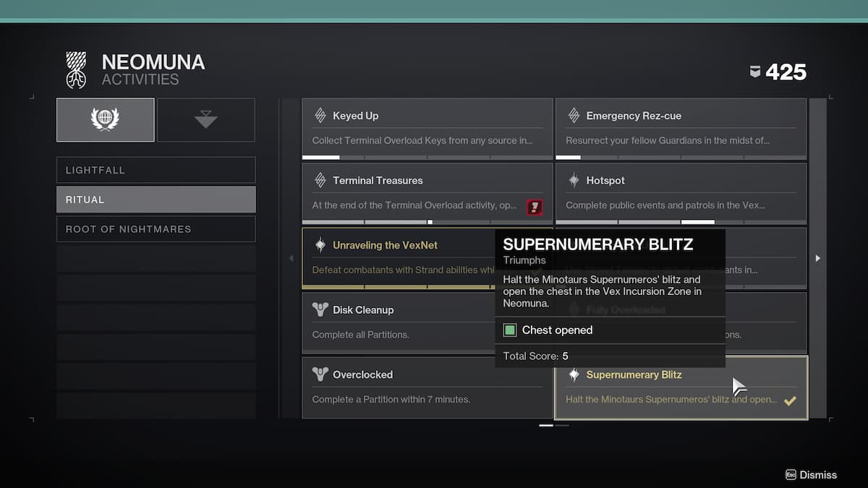Viewport: 868px width, 488px height.
Task: Click the Keyed Up triumph icon
Action: (320, 116)
